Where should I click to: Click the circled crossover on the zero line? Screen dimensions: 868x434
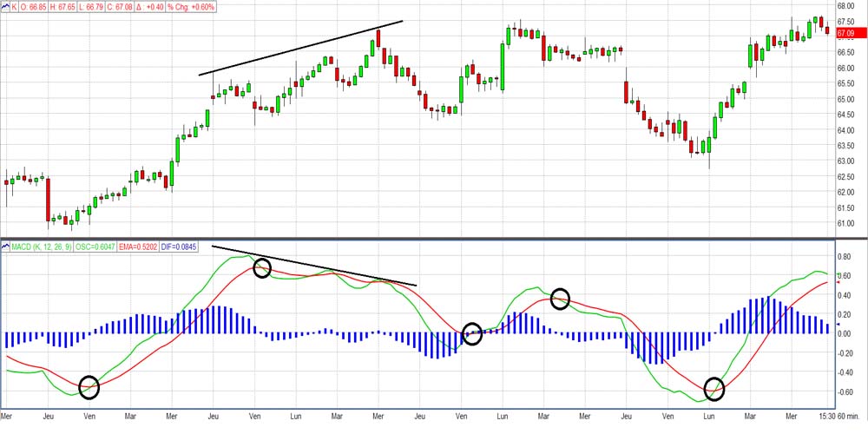pos(471,333)
